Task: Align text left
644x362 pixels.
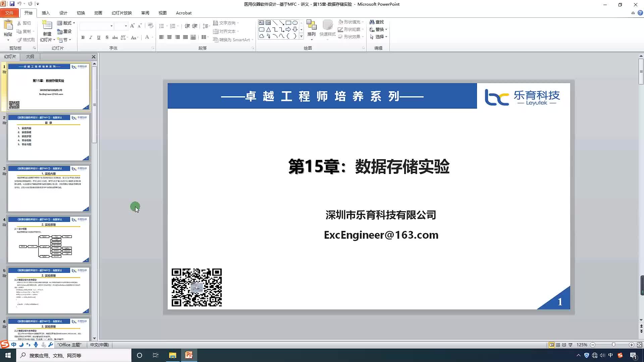Action: pos(161,37)
